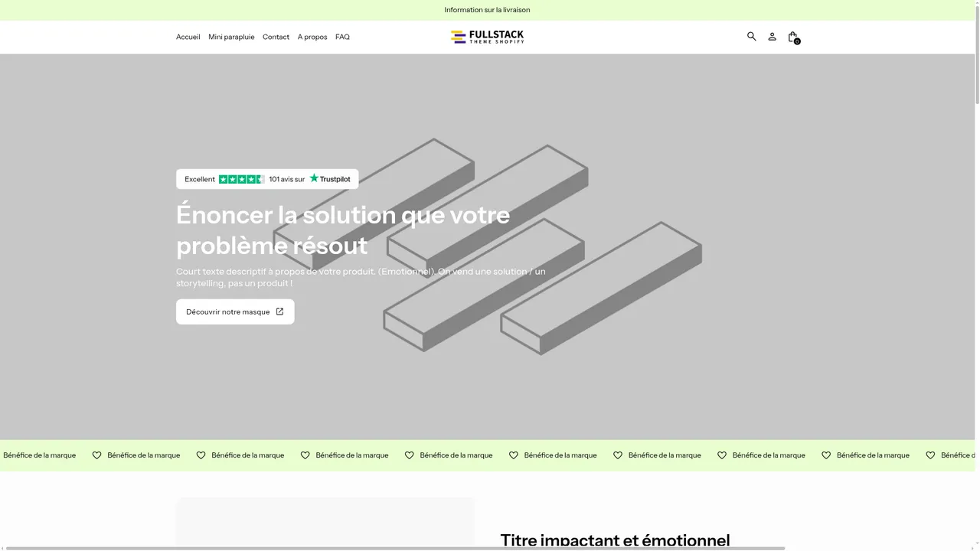Click the 101 avis sur text

[287, 179]
